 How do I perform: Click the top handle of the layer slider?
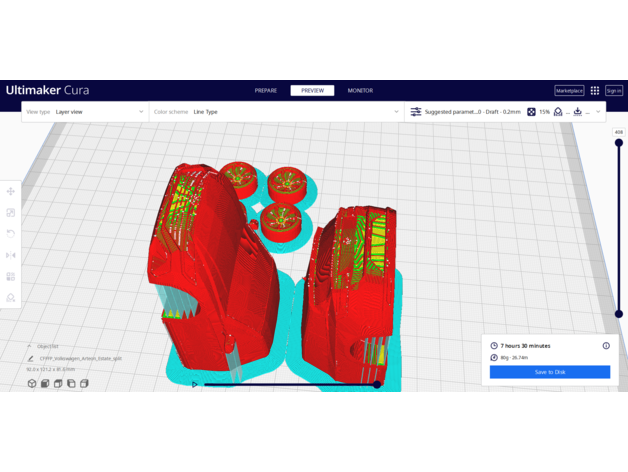coord(619,143)
